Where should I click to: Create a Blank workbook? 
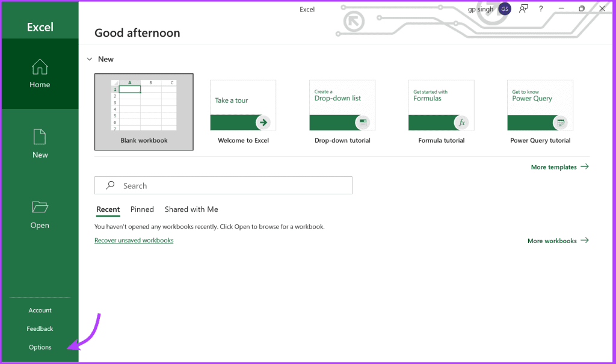click(x=144, y=112)
